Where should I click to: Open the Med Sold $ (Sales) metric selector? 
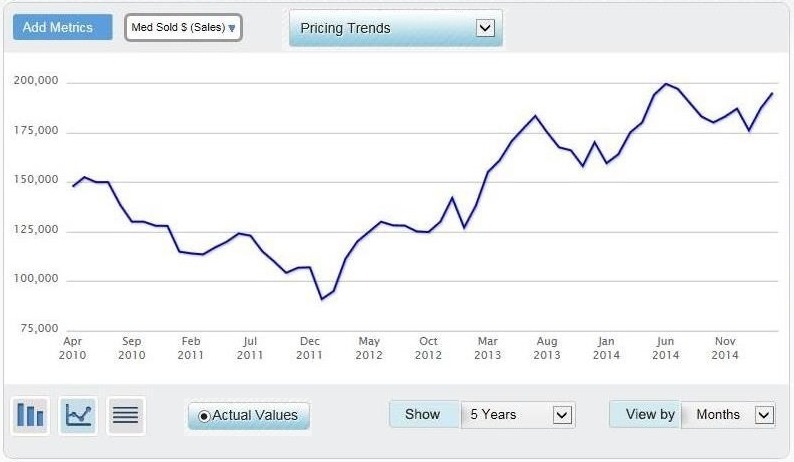(183, 28)
